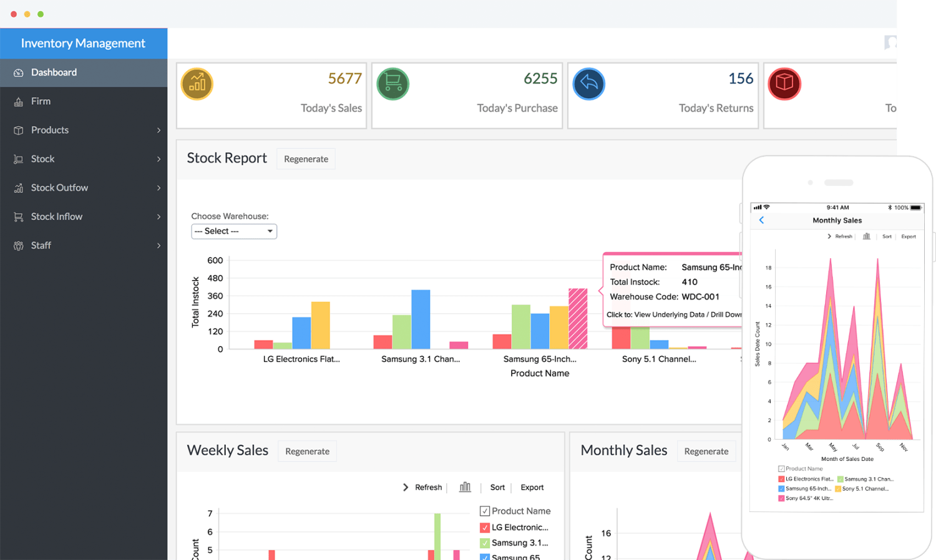Open the Today's Sales chart icon
This screenshot has width=936, height=560.
(197, 83)
